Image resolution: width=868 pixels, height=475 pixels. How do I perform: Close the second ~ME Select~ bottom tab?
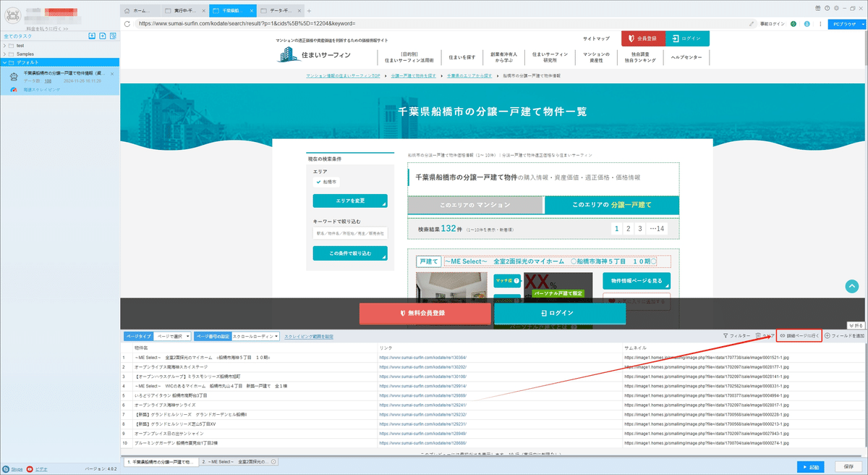pos(275,461)
